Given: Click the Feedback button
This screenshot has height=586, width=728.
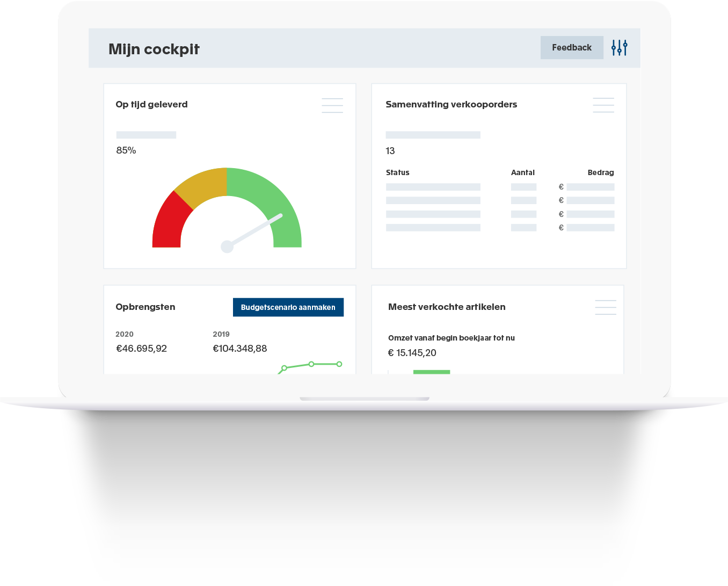Looking at the screenshot, I should point(572,47).
